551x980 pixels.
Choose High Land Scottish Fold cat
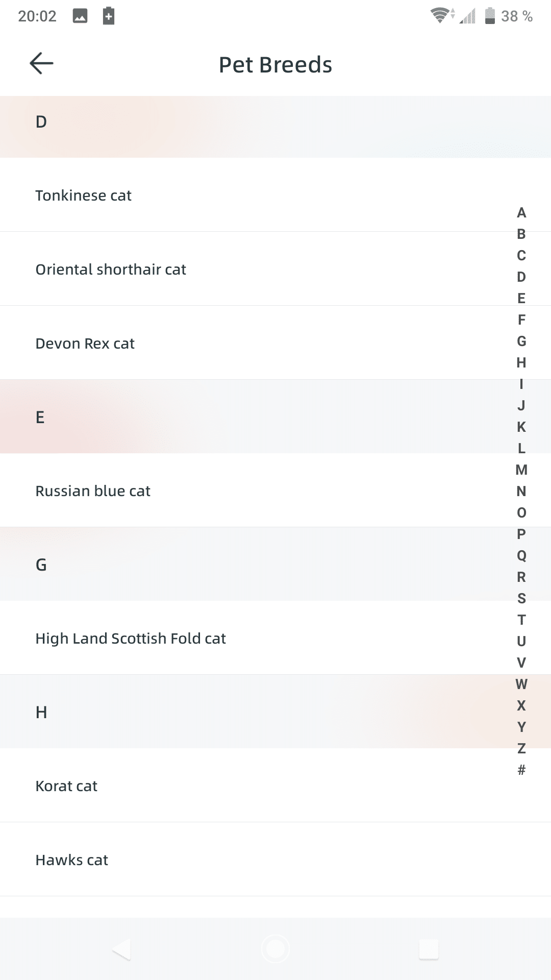pyautogui.click(x=131, y=639)
